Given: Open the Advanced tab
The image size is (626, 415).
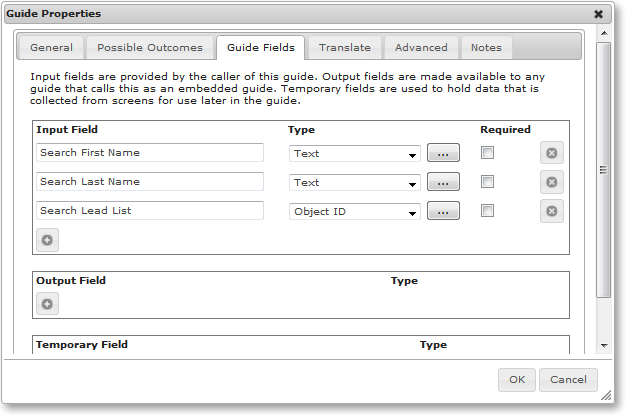Looking at the screenshot, I should (421, 48).
